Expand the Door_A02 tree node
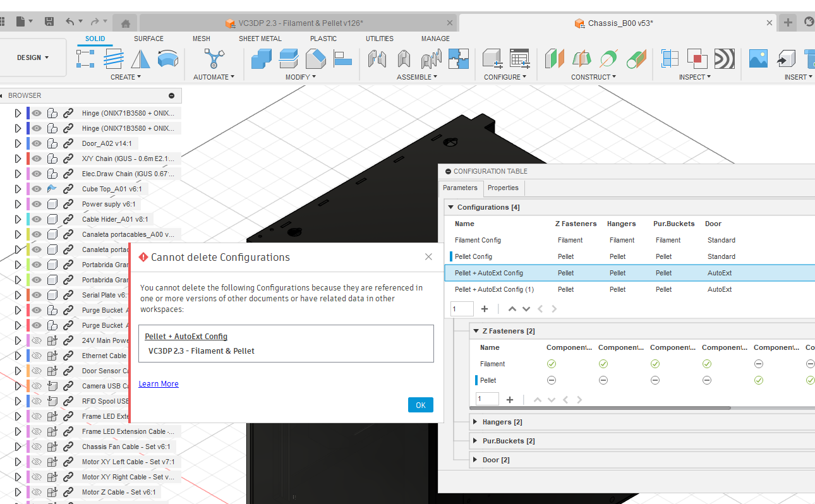Viewport: 815px width, 504px height. (x=18, y=143)
